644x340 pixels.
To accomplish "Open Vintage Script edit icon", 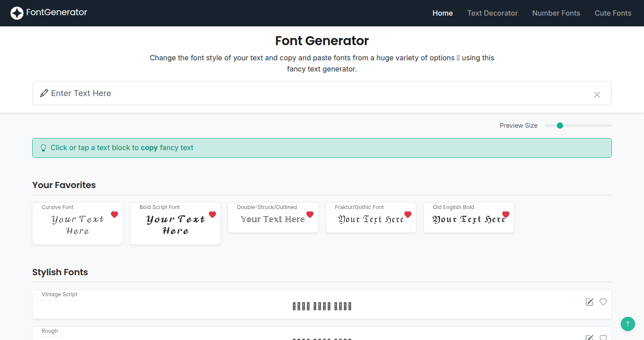I will pos(589,302).
